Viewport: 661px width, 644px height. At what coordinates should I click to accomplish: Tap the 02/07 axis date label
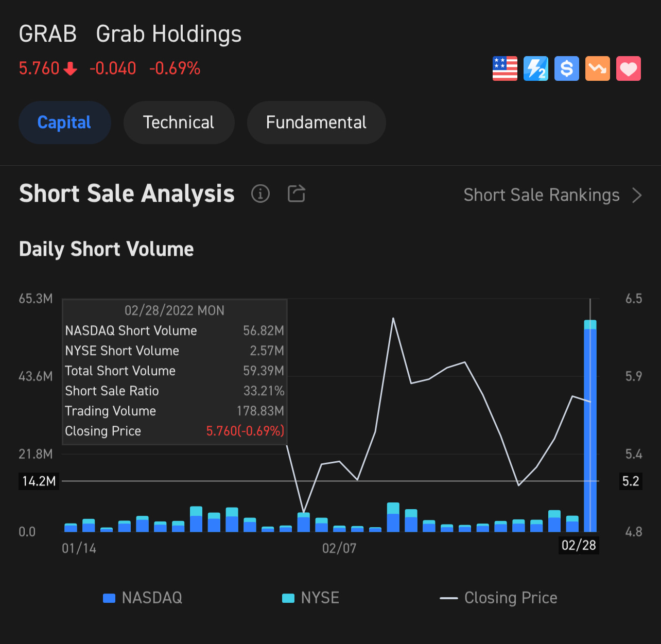point(339,548)
